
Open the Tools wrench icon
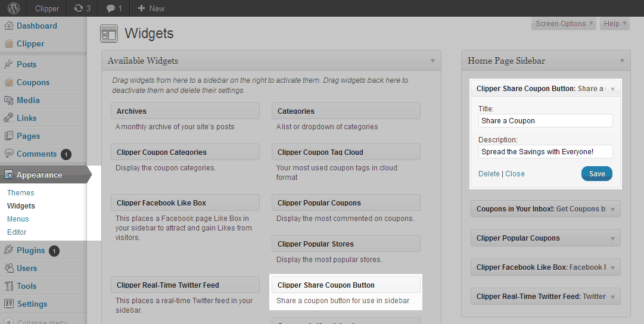coord(8,286)
